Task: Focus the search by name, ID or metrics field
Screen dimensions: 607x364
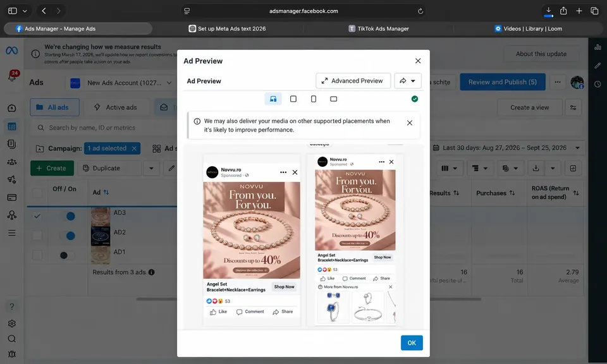Action: (104, 128)
